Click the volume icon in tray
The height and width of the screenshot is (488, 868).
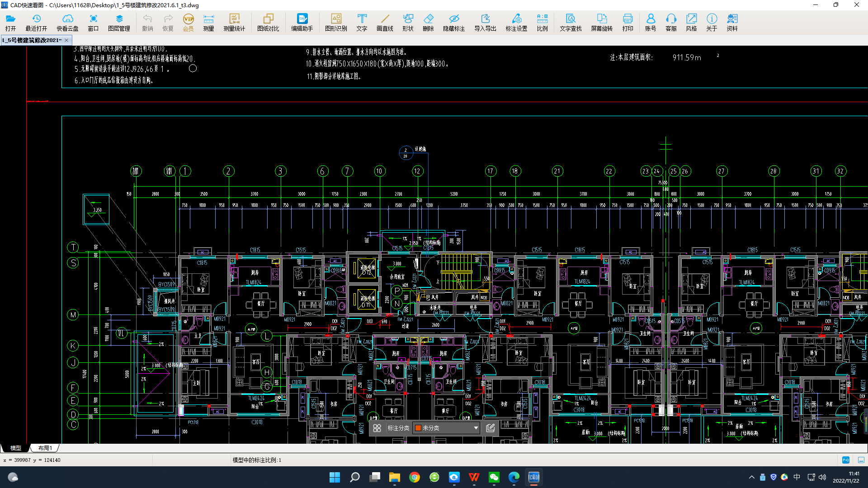[x=822, y=477]
